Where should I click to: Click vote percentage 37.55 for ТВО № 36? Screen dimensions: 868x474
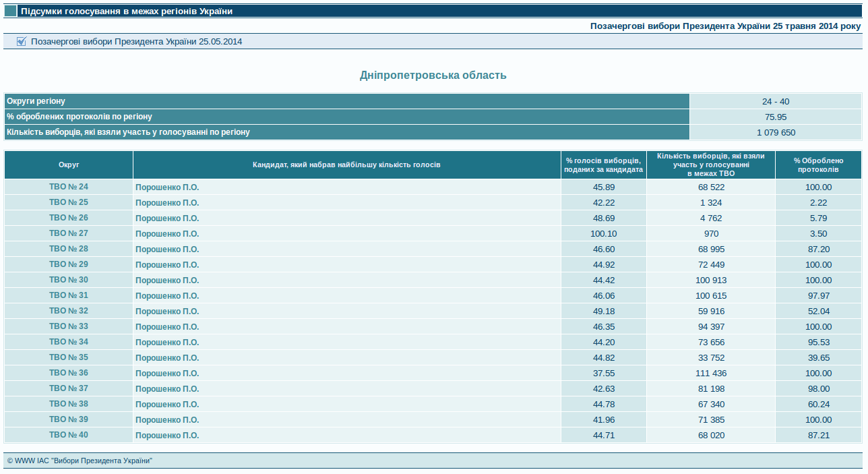click(x=604, y=374)
